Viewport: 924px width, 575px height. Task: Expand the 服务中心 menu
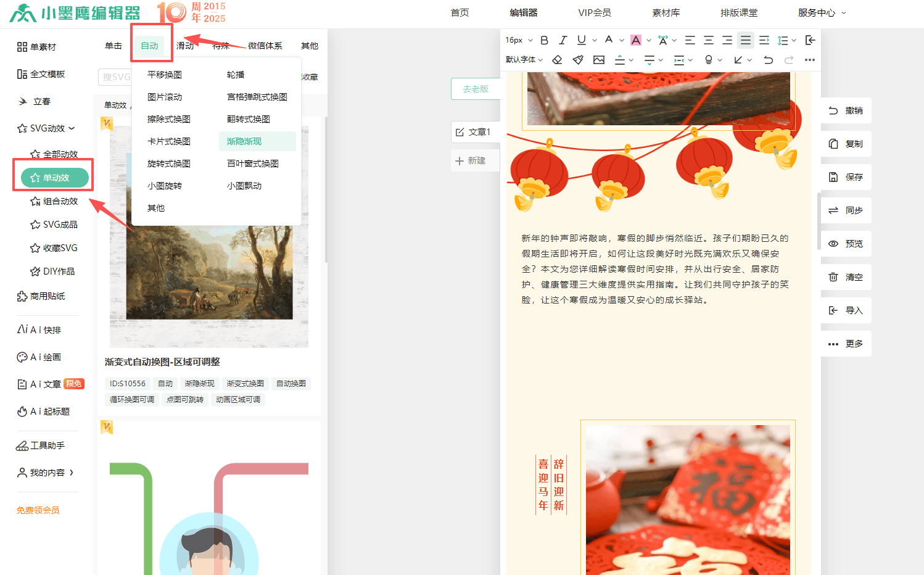(822, 13)
